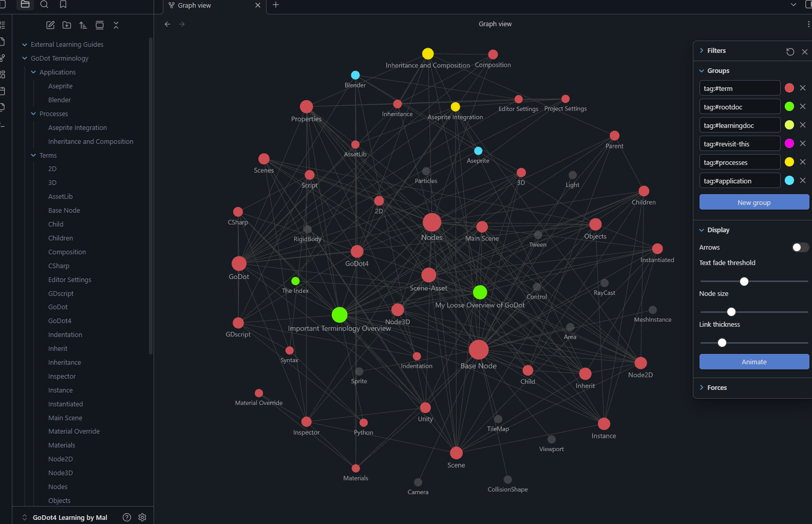Image resolution: width=812 pixels, height=524 pixels.
Task: Reset graph filters to default
Action: tap(790, 51)
